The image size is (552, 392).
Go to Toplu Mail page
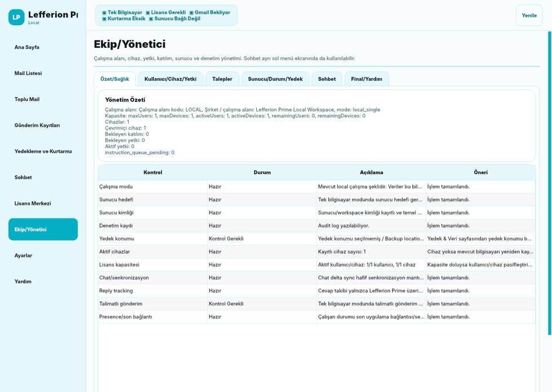(x=43, y=99)
